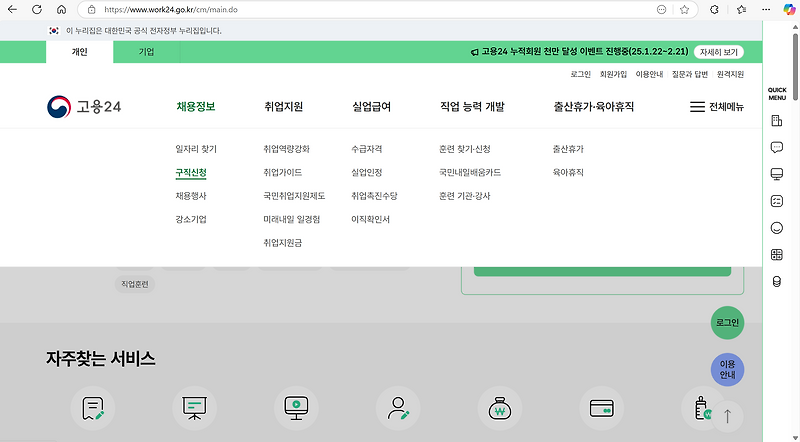Click the browser address bar URL
The image size is (800, 442).
(x=171, y=9)
